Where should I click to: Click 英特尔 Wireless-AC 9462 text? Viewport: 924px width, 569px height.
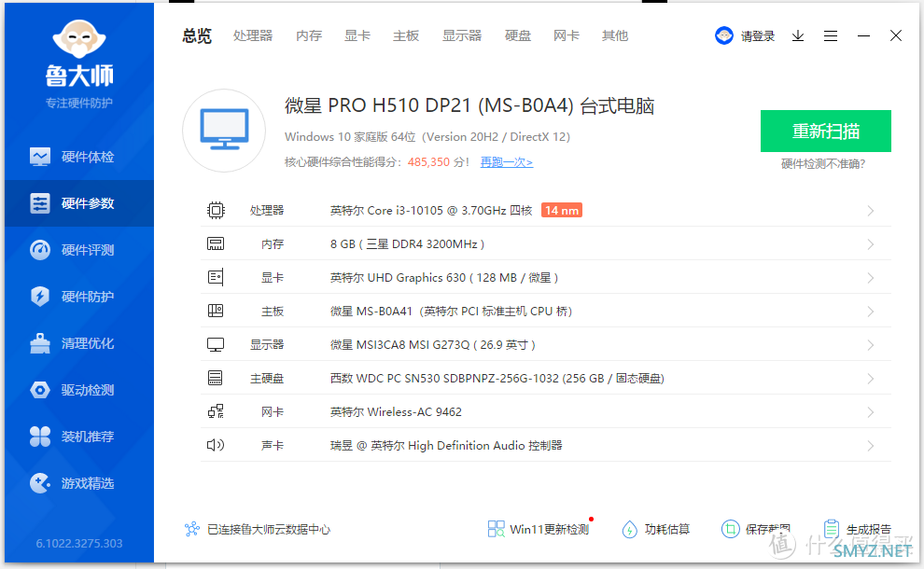pyautogui.click(x=396, y=411)
